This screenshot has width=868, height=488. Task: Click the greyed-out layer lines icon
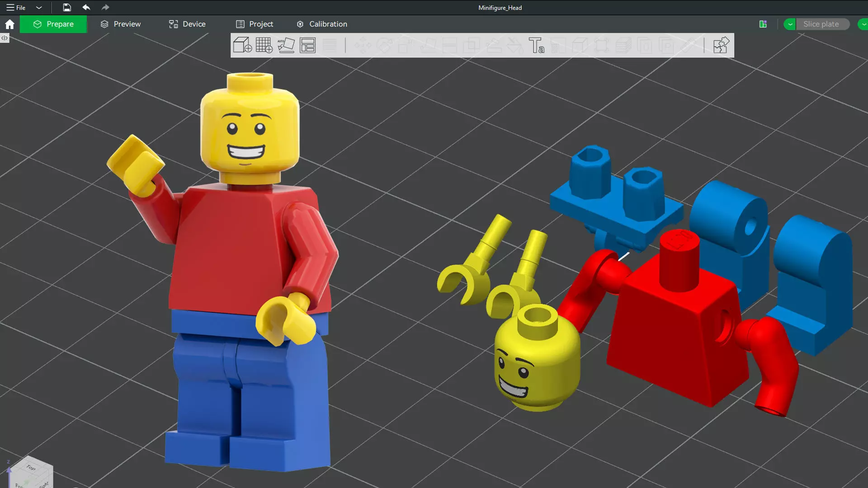[330, 45]
